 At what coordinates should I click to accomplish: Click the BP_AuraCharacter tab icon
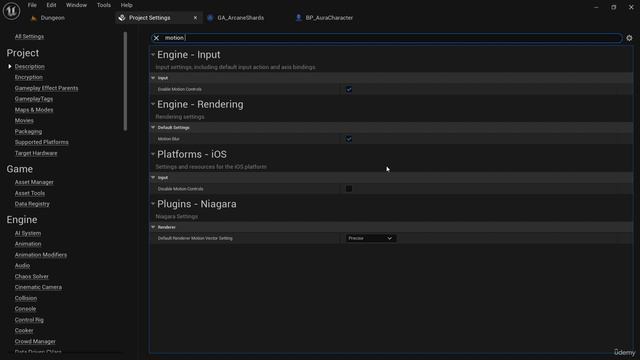click(299, 18)
